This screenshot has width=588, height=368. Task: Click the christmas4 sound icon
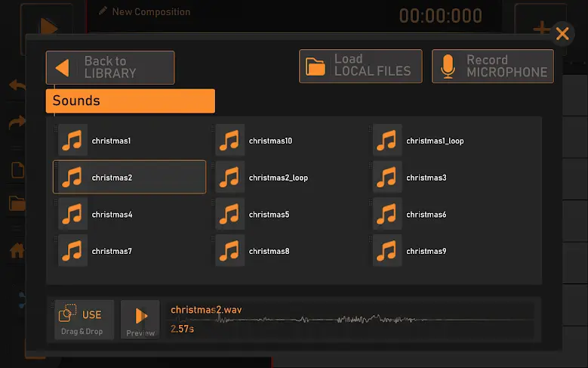(x=72, y=215)
